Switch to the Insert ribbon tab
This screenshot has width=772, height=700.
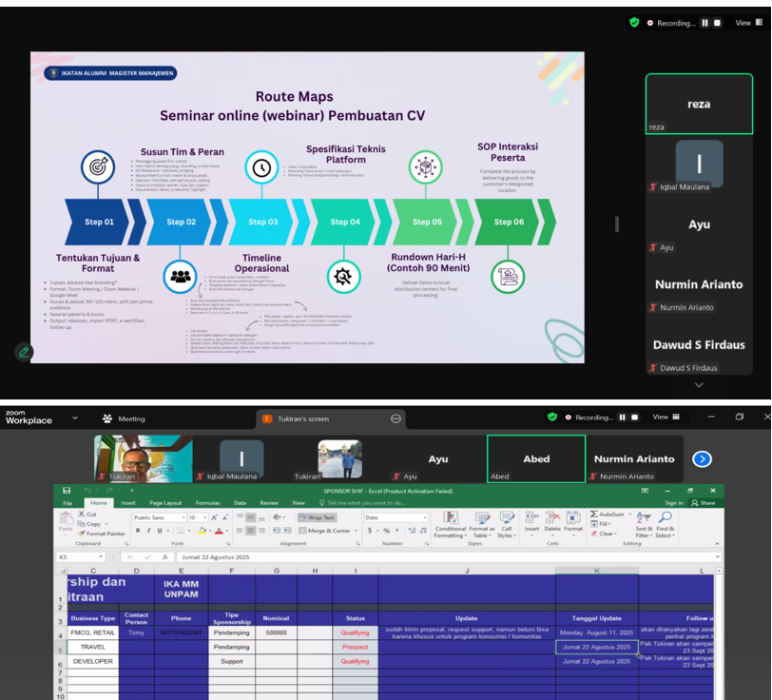pyautogui.click(x=128, y=503)
